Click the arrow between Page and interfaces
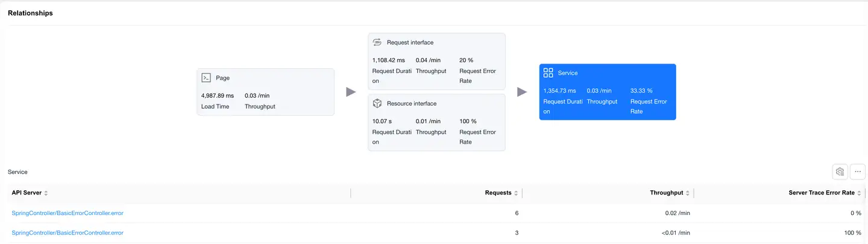868x244 pixels. 351,92
